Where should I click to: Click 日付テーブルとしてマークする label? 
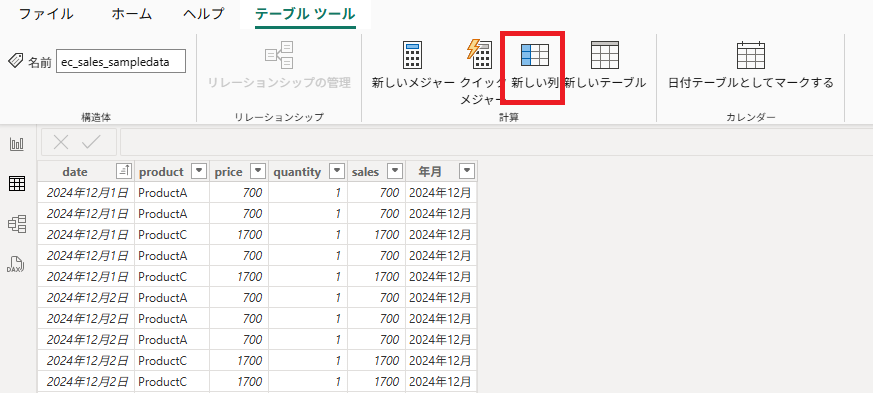click(751, 83)
